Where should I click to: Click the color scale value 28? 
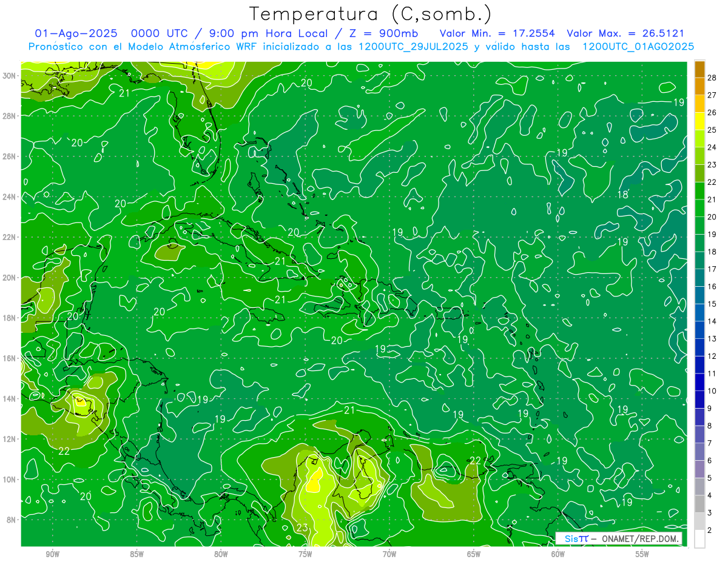[x=712, y=78]
